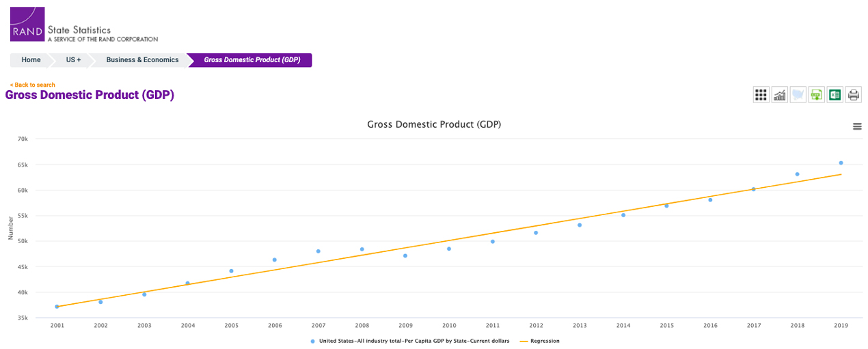Export data to Excel icon
This screenshot has height=349, width=868.
(x=835, y=95)
